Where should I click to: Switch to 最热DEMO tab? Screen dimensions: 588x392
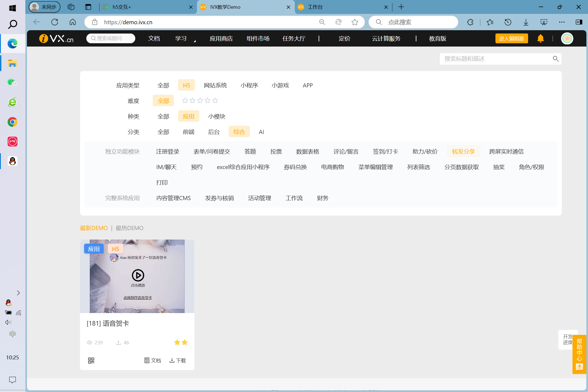click(x=129, y=228)
